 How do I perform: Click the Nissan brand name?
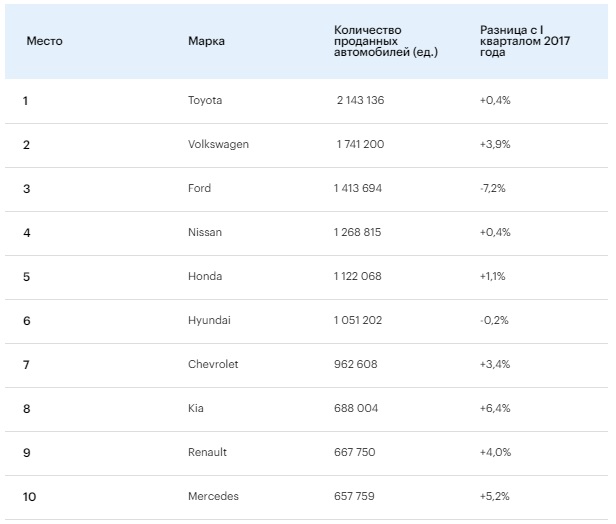pyautogui.click(x=205, y=232)
